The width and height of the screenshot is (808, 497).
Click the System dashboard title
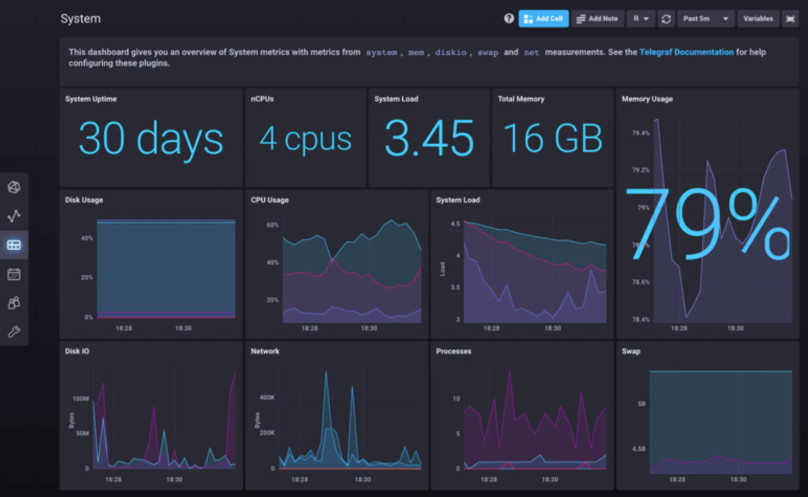[80, 19]
